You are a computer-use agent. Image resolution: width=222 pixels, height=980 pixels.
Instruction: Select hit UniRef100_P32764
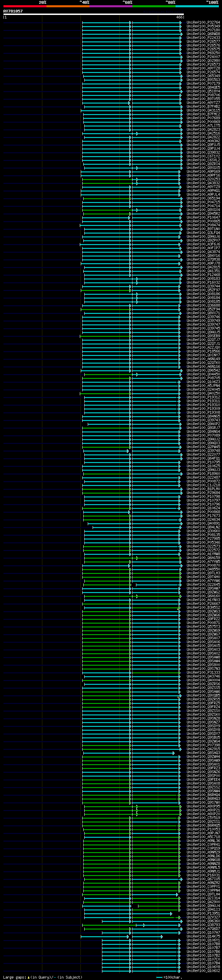pos(203,23)
